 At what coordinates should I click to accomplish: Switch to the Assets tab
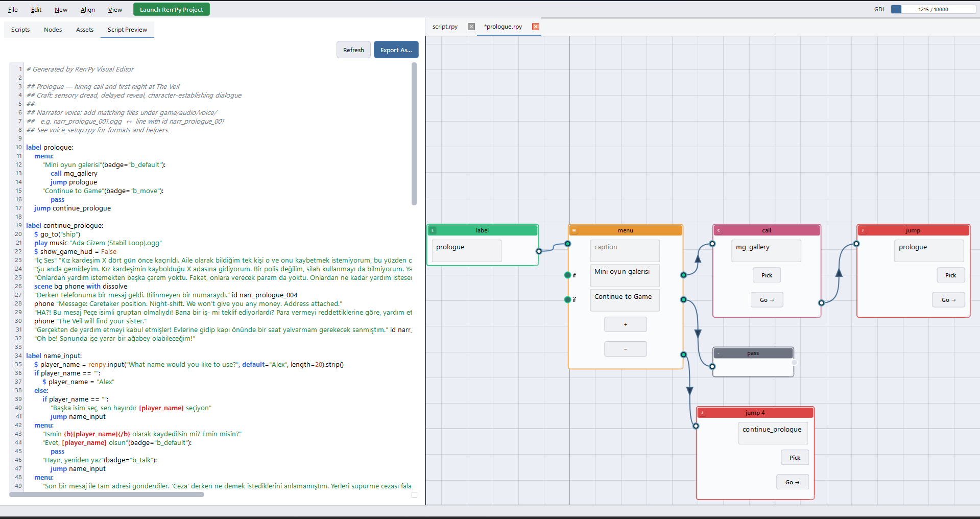click(85, 30)
